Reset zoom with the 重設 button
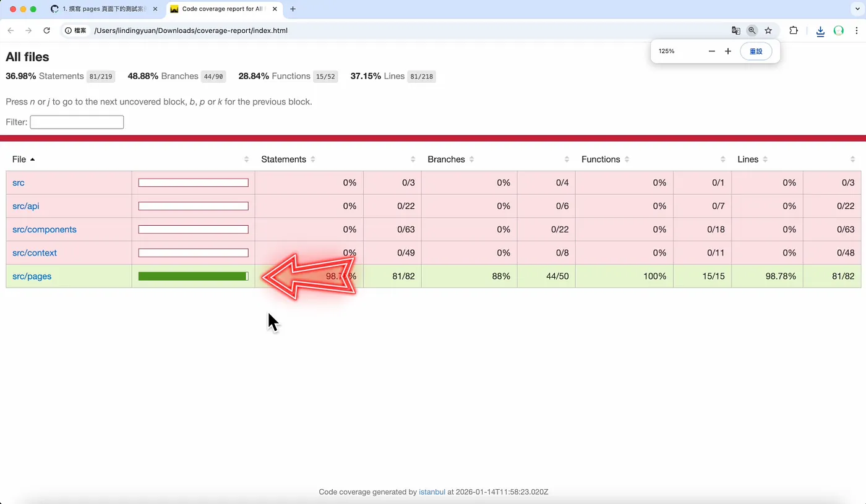This screenshot has width=866, height=504. click(756, 51)
